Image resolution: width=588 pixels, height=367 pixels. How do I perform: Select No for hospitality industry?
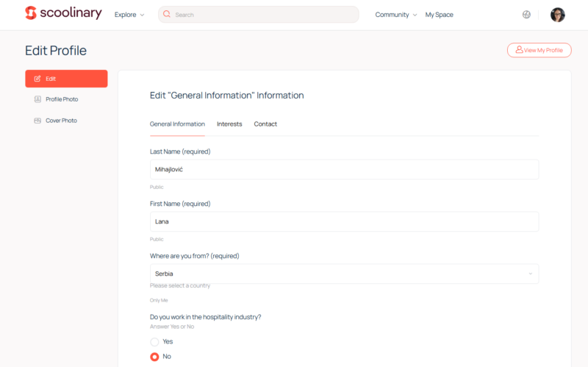point(154,357)
